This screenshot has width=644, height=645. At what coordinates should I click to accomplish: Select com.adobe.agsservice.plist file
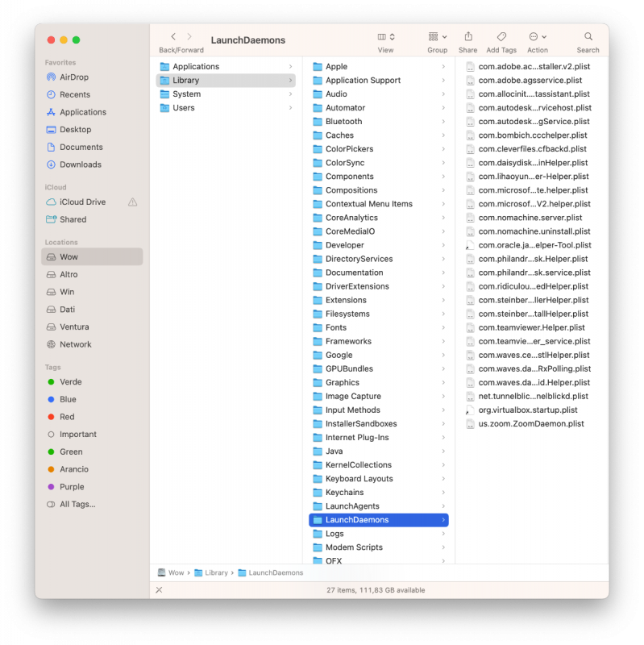(x=531, y=80)
